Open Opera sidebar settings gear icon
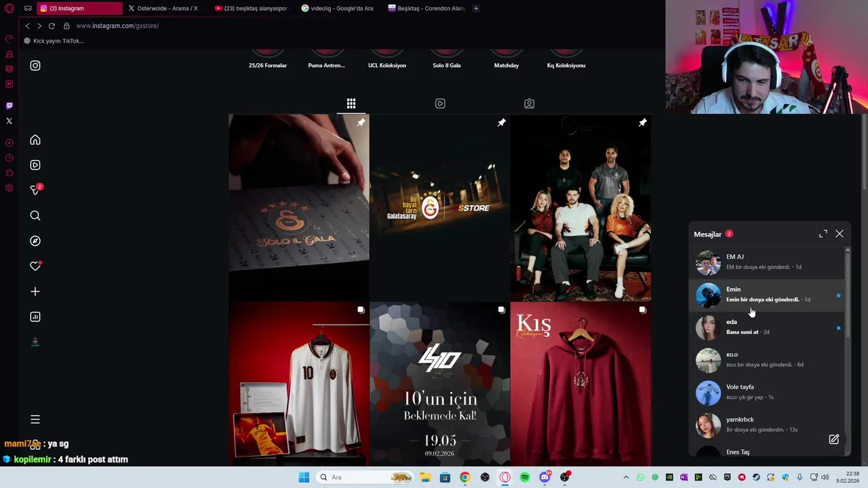This screenshot has width=868, height=488. point(9,188)
